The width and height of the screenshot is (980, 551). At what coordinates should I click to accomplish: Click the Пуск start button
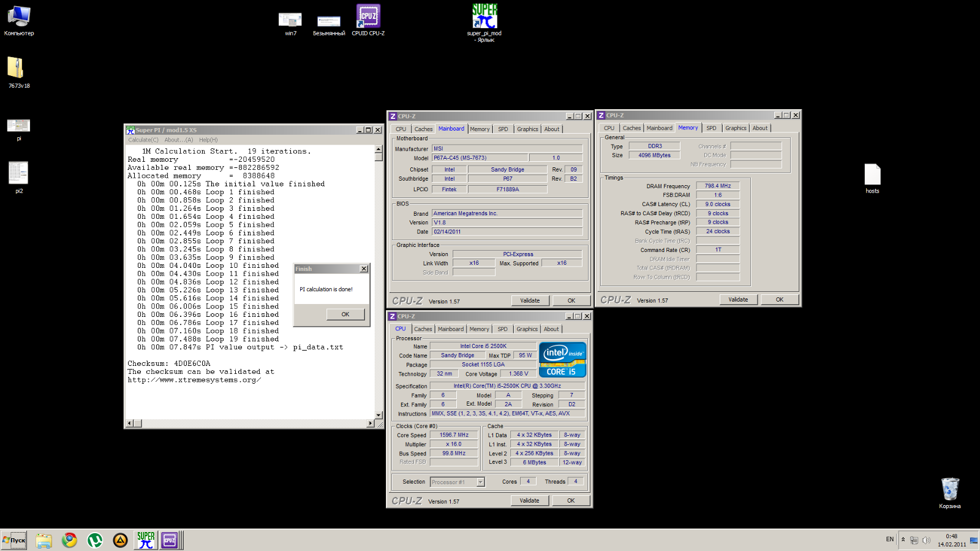pyautogui.click(x=14, y=540)
